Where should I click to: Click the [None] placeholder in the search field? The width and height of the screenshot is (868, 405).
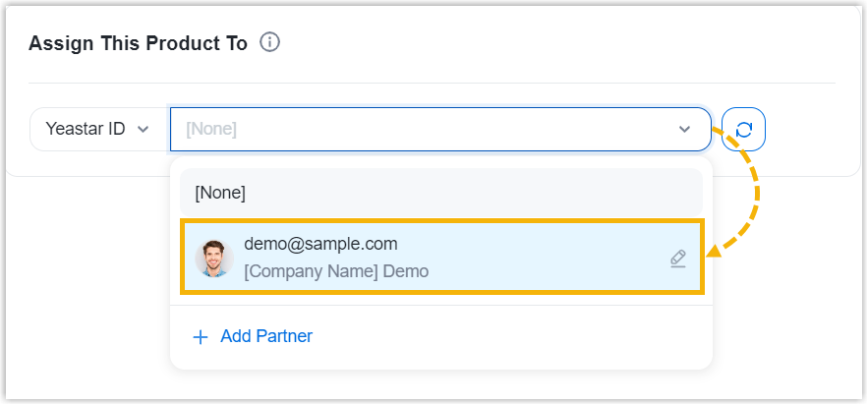211,129
